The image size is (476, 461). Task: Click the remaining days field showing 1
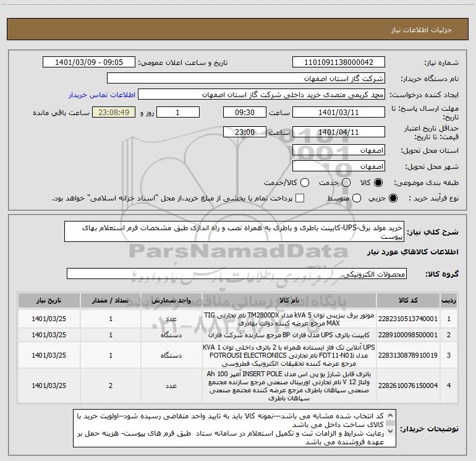tap(178, 113)
